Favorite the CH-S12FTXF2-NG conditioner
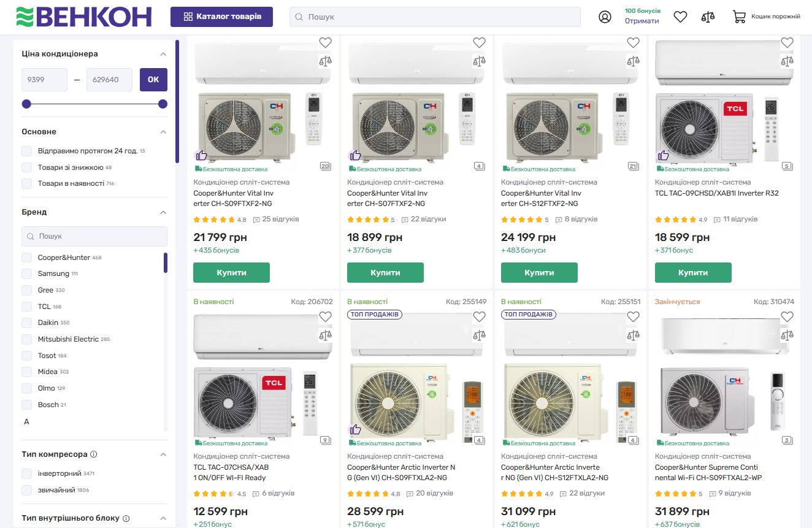Viewport: 812px width, 528px height. (x=633, y=42)
